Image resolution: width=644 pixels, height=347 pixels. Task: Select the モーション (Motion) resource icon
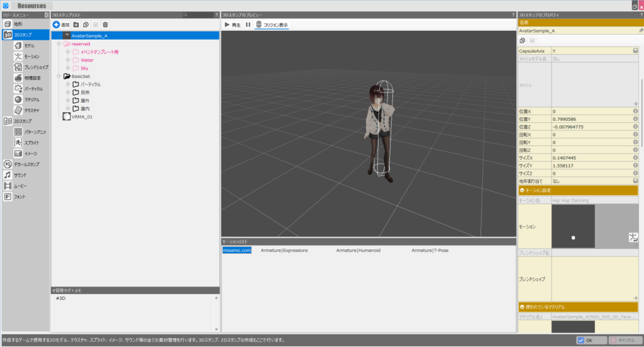(x=19, y=57)
